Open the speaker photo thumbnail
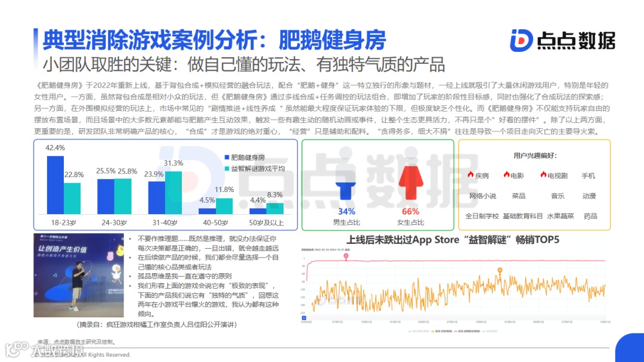644x362 pixels. click(79, 275)
